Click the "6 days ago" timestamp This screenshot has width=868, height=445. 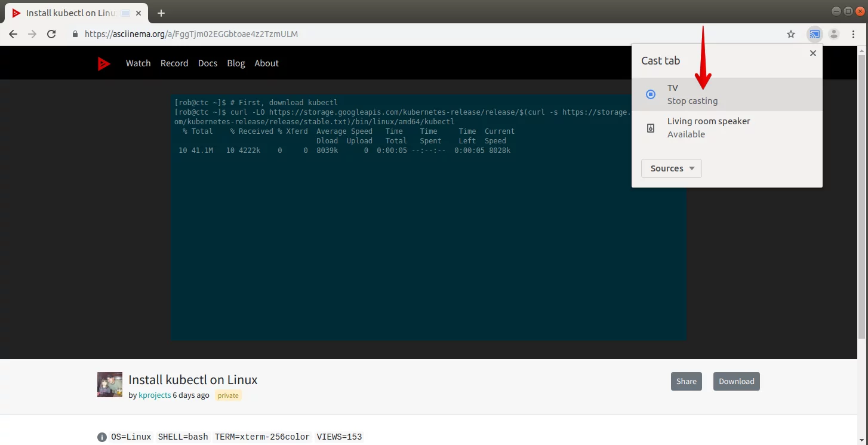(191, 395)
